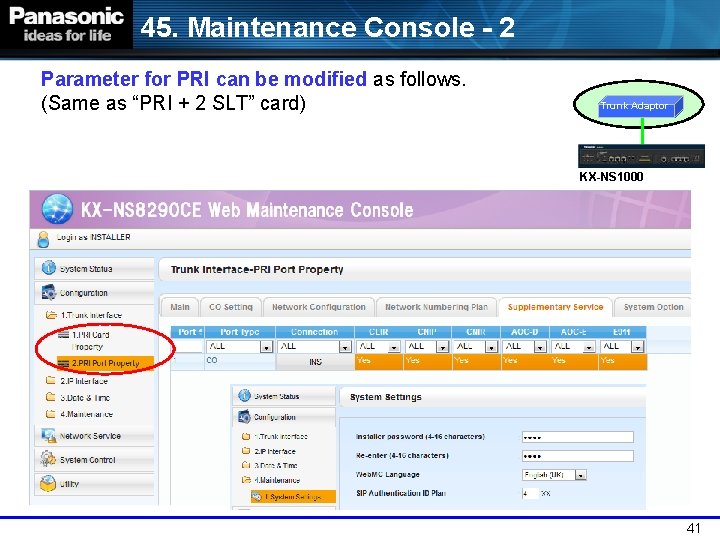Select 2.PRI Port Property tree item
720x540 pixels.
[x=105, y=363]
